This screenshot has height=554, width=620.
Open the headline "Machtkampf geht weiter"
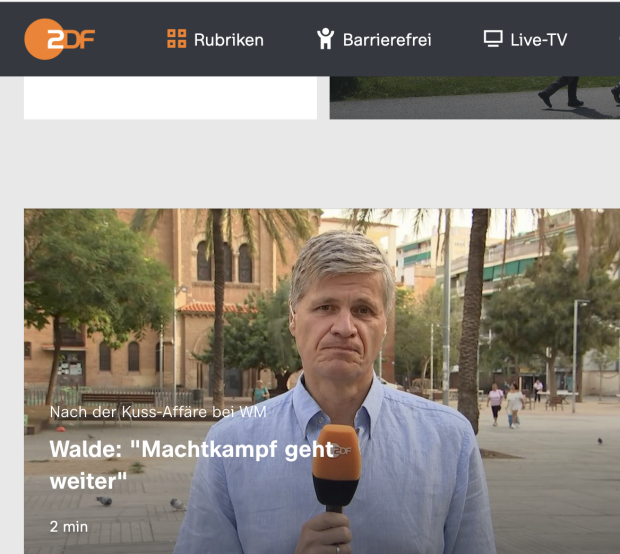coord(190,464)
